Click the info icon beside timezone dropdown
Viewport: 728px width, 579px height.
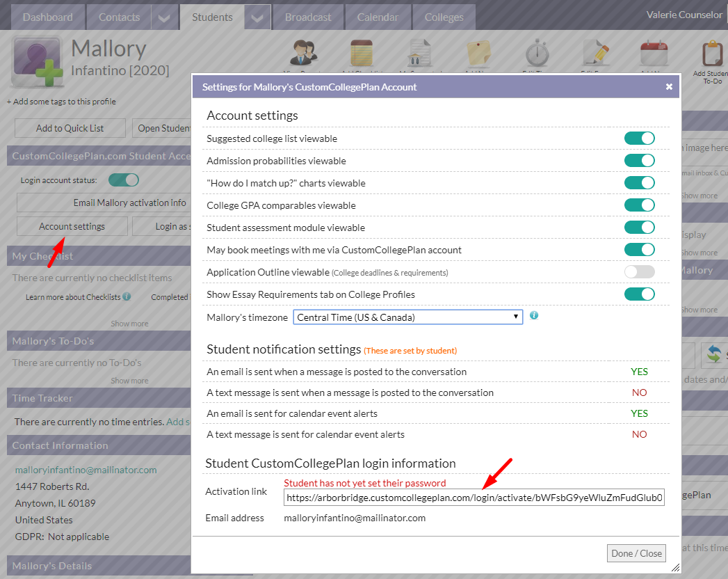(x=534, y=315)
